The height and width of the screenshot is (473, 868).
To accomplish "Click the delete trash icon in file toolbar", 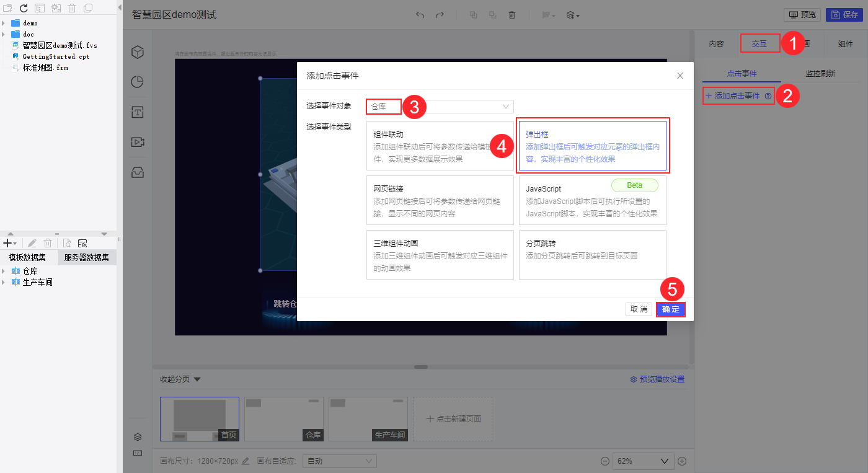I will 72,8.
